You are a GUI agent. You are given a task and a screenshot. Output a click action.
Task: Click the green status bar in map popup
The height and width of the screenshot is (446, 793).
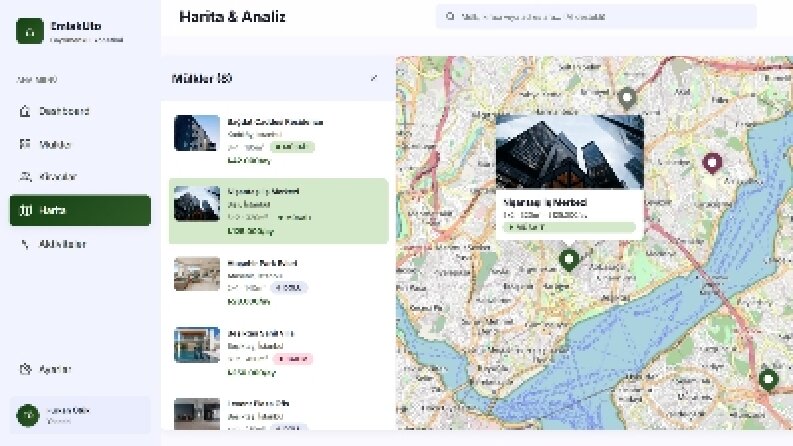[569, 227]
